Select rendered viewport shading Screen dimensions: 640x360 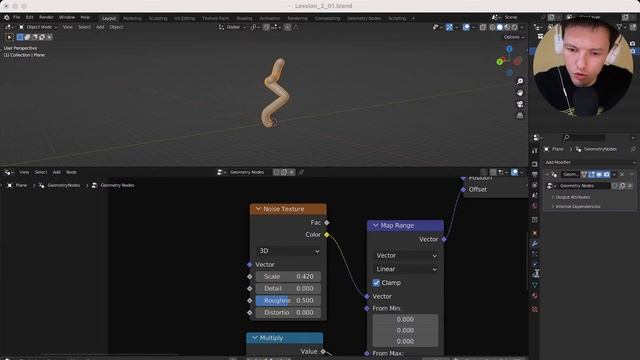(514, 27)
